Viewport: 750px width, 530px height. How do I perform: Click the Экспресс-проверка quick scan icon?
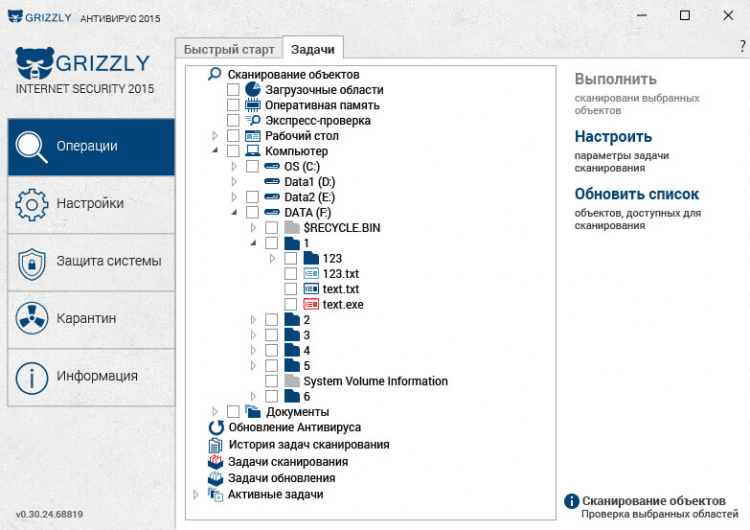pos(253,120)
